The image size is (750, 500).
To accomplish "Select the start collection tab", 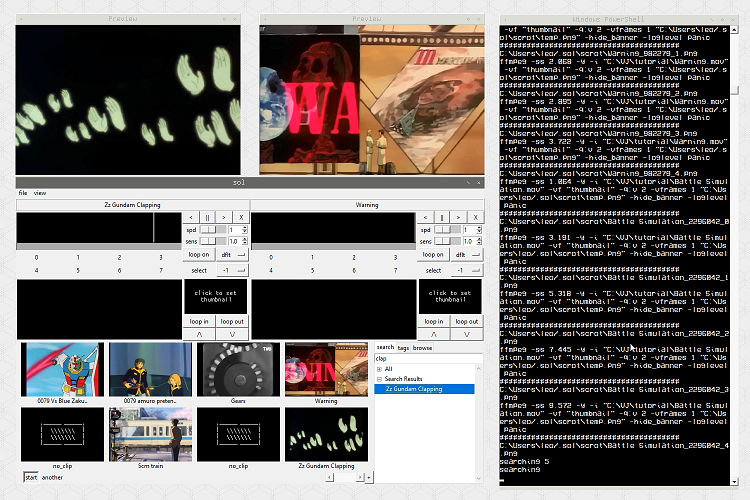I will pyautogui.click(x=31, y=477).
